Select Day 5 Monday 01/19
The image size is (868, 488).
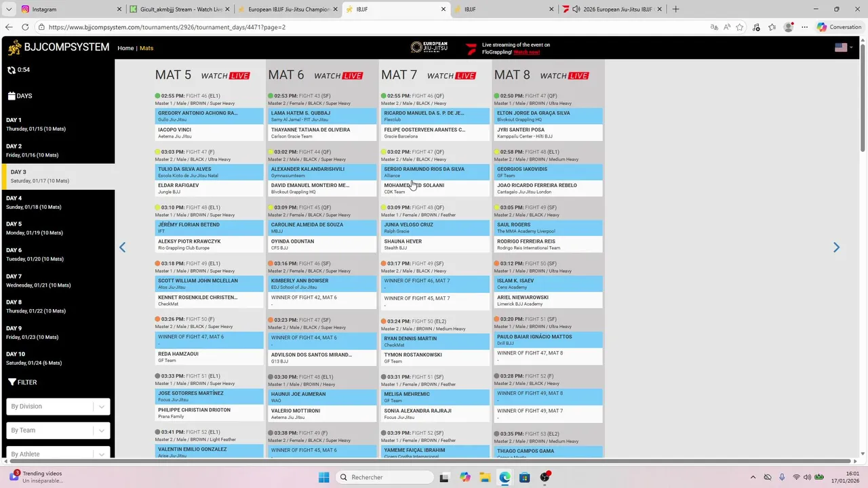[58, 228]
